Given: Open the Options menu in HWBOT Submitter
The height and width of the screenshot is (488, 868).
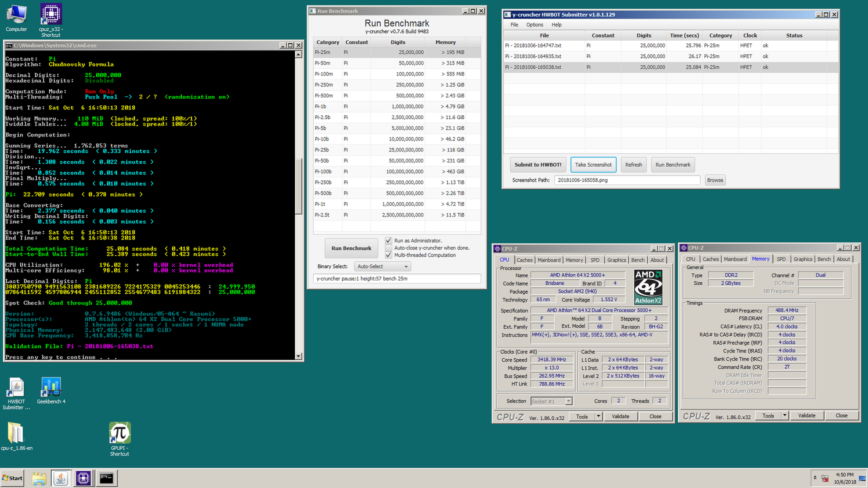Looking at the screenshot, I should pyautogui.click(x=534, y=25).
